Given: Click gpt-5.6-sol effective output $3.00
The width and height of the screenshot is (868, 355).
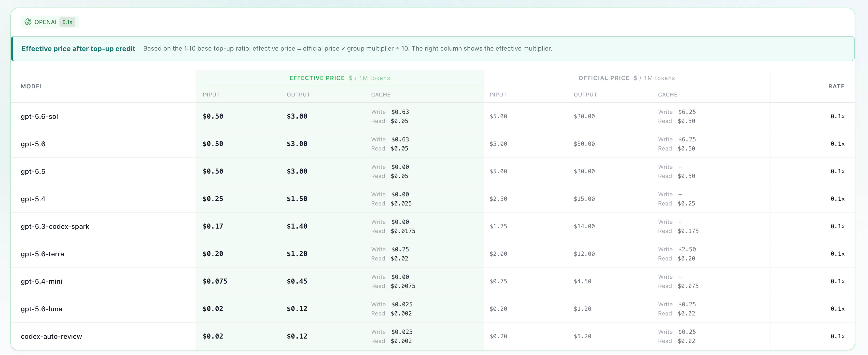Looking at the screenshot, I should point(297,116).
